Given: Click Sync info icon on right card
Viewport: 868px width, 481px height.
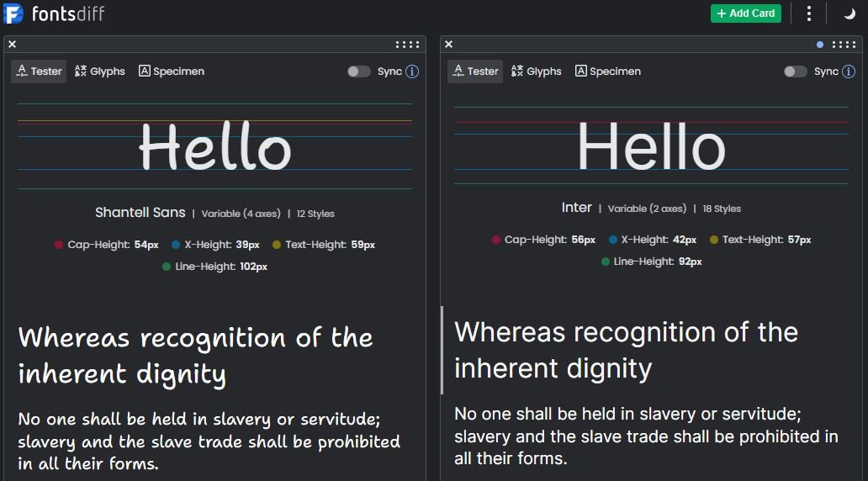Looking at the screenshot, I should tap(849, 71).
